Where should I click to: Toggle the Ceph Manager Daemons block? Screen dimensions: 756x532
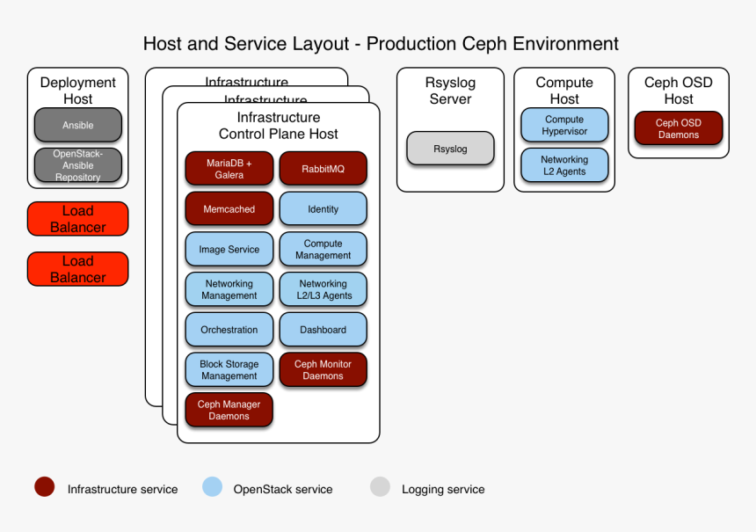click(229, 410)
